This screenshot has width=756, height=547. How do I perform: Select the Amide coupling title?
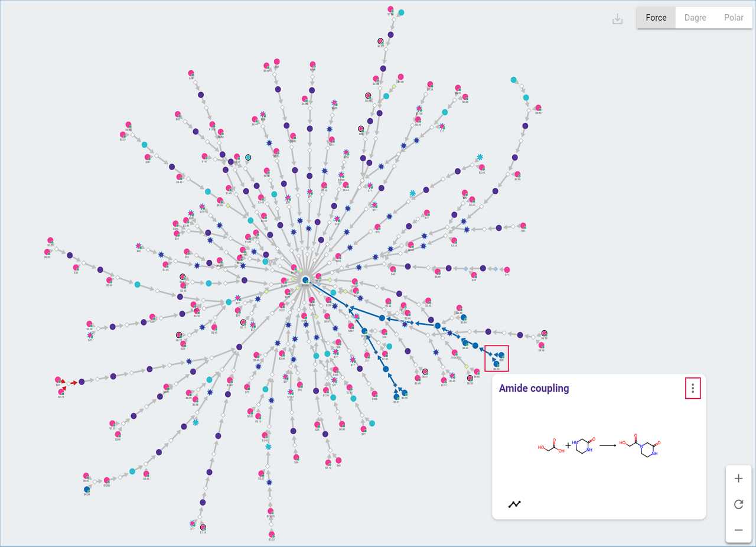point(534,388)
